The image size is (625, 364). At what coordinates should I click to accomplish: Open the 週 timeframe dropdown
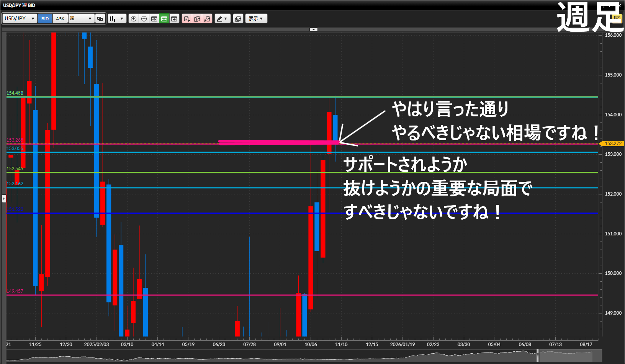click(x=81, y=19)
